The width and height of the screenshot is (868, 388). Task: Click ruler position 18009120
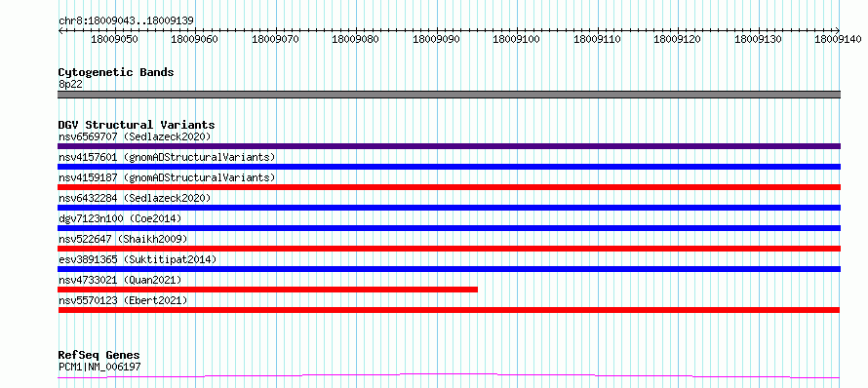click(x=678, y=40)
